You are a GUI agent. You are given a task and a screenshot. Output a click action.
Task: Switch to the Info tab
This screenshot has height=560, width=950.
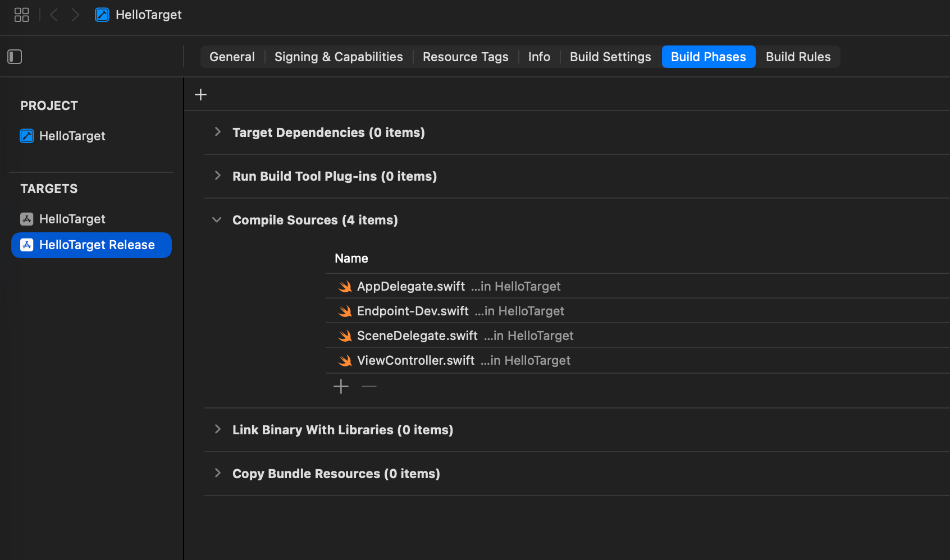pyautogui.click(x=539, y=57)
